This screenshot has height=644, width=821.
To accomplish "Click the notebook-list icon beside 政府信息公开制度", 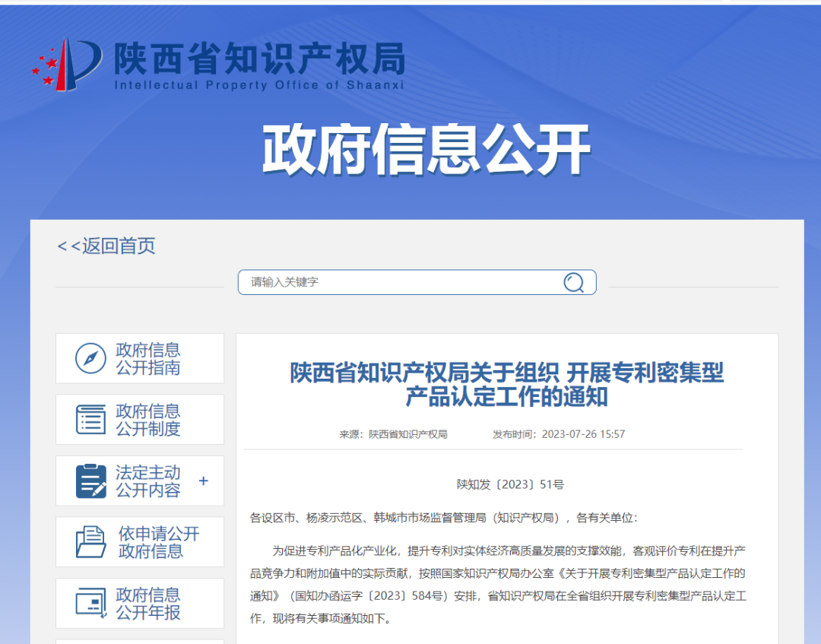I will coord(91,419).
